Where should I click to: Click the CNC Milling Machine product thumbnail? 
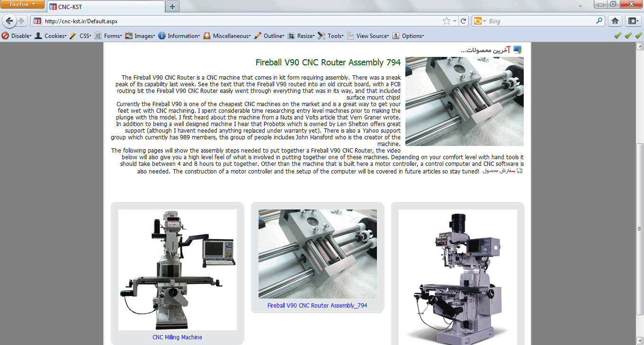click(177, 270)
